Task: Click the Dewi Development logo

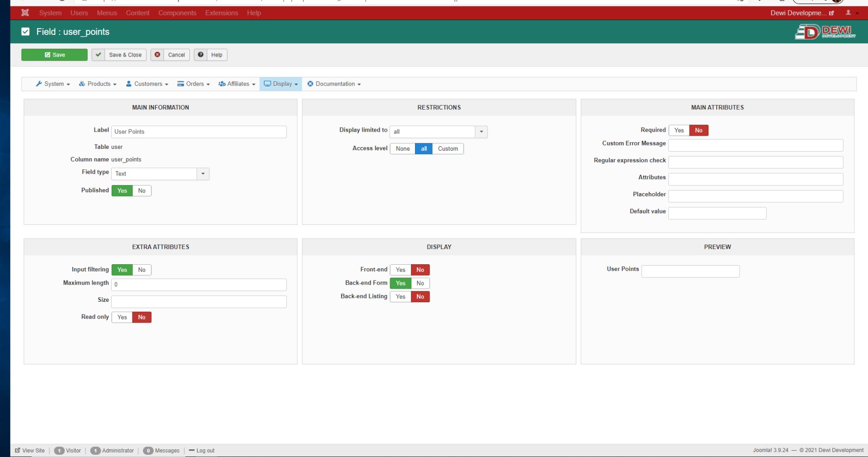Action: [x=825, y=32]
